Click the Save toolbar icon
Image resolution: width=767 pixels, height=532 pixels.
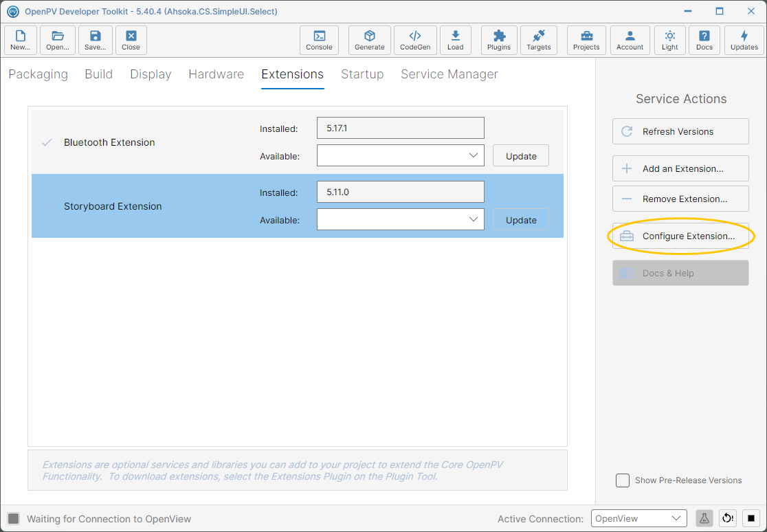point(96,40)
